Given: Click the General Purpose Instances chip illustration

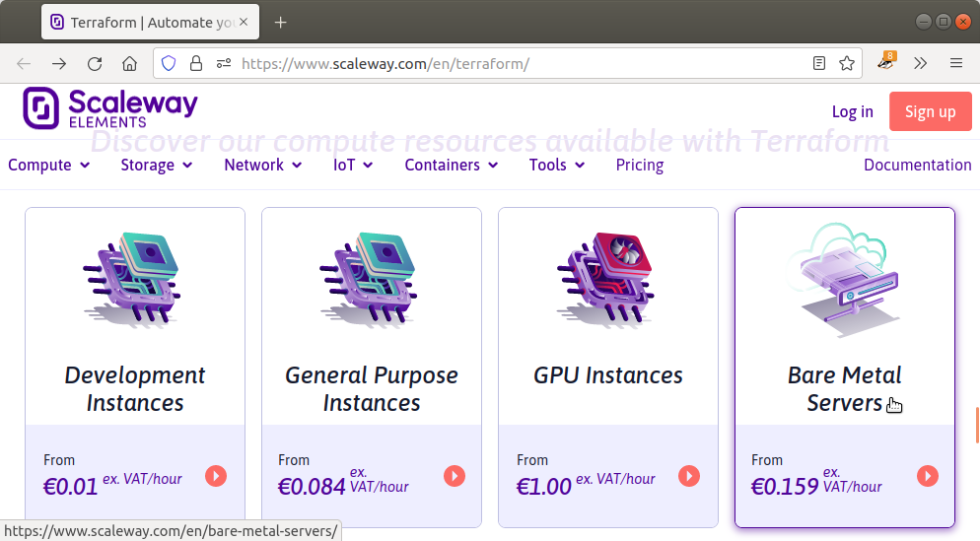Looking at the screenshot, I should point(370,279).
